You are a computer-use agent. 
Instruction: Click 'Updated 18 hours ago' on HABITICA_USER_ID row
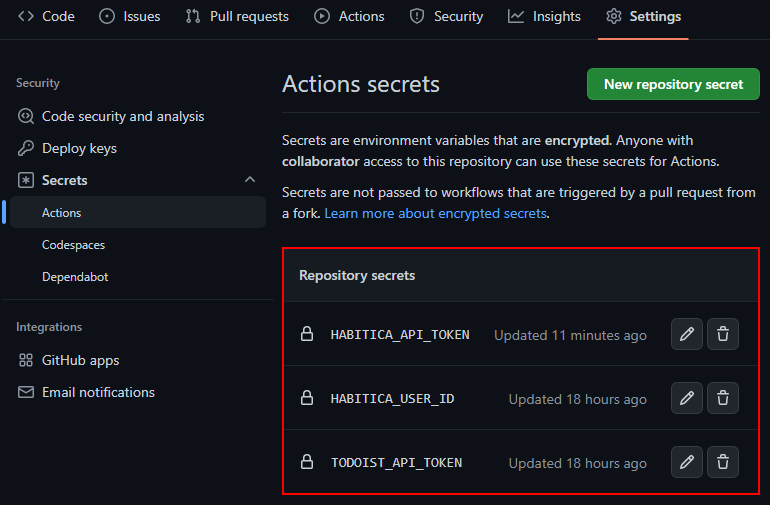[x=578, y=399]
